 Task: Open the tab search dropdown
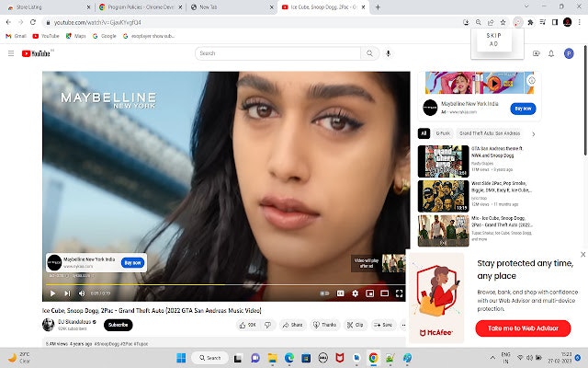[526, 6]
